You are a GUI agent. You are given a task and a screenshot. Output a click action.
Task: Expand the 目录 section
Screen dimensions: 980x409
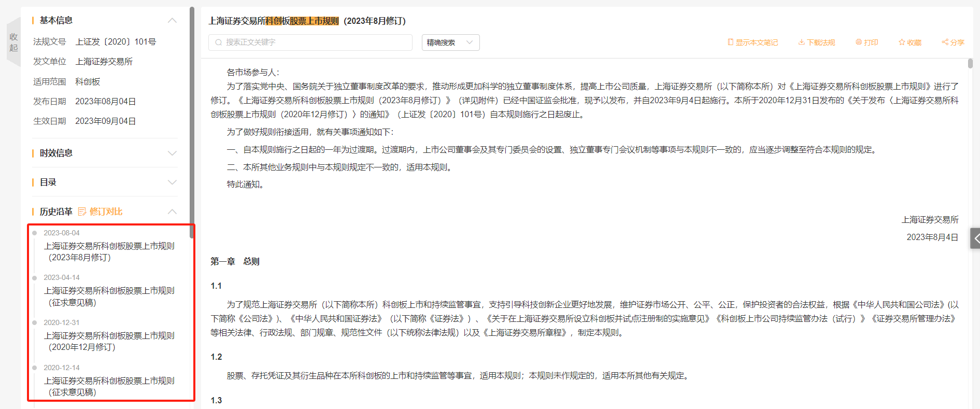[x=173, y=182]
